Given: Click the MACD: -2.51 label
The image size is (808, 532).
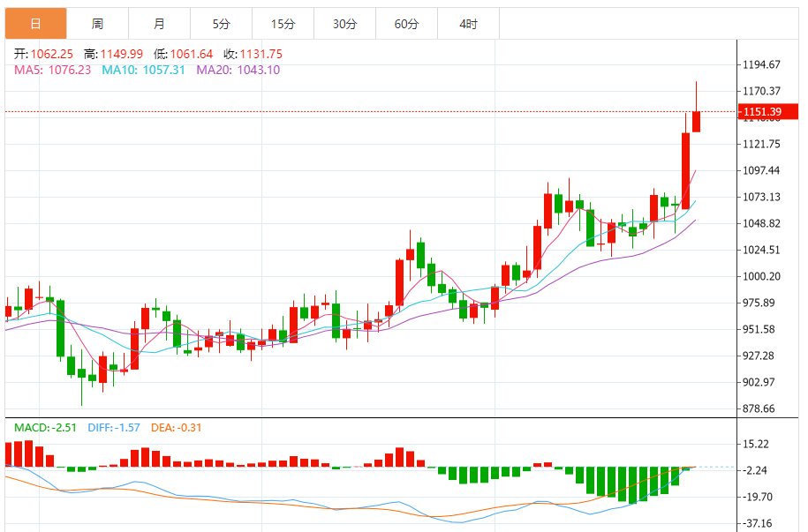Looking at the screenshot, I should pos(45,428).
